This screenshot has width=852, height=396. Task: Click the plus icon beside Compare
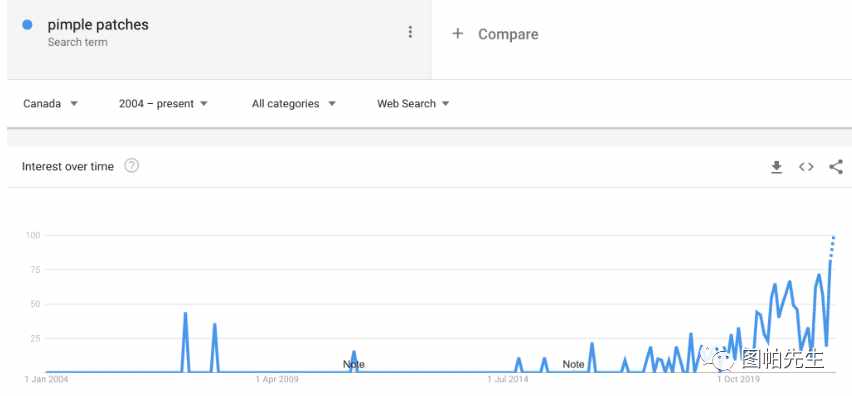point(458,34)
